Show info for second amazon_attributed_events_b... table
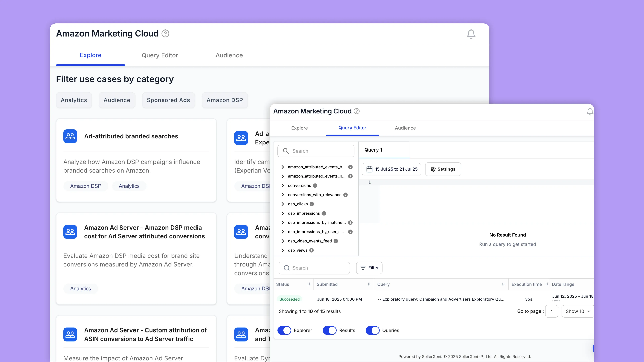The width and height of the screenshot is (644, 362). point(350,176)
